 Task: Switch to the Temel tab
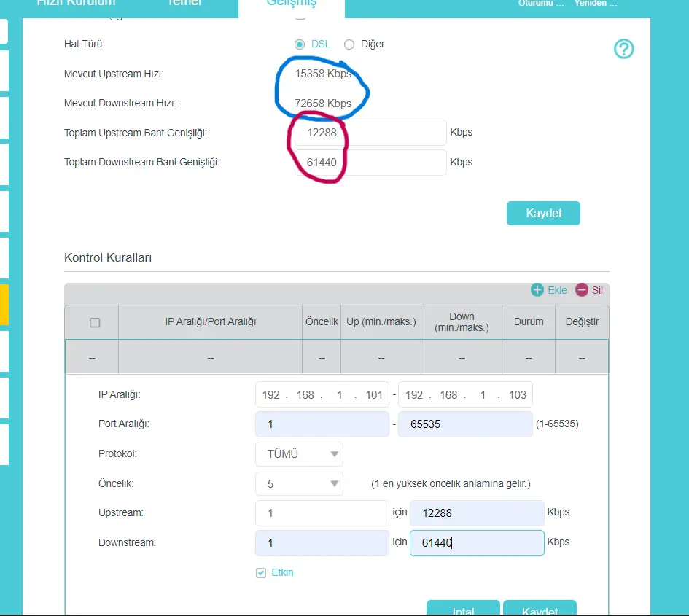184,4
